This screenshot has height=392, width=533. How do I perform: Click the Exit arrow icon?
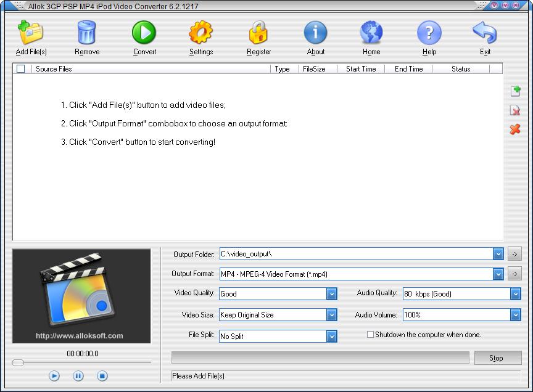(485, 33)
